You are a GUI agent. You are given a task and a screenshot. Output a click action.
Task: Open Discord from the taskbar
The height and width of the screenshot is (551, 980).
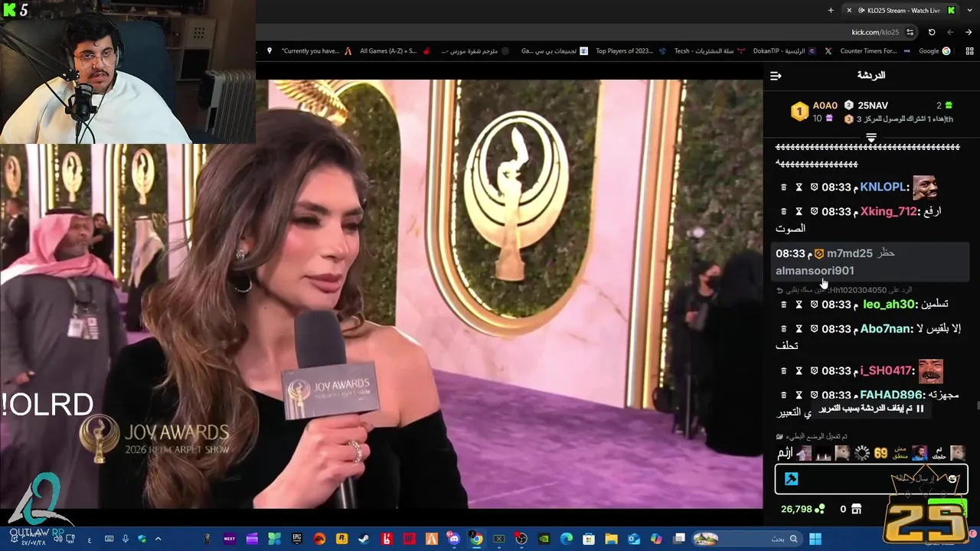[x=454, y=539]
